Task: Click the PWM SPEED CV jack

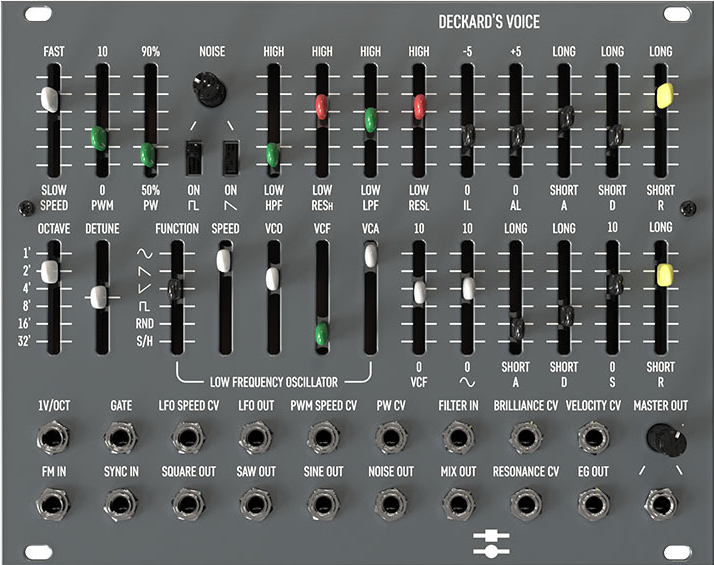Action: pyautogui.click(x=323, y=438)
